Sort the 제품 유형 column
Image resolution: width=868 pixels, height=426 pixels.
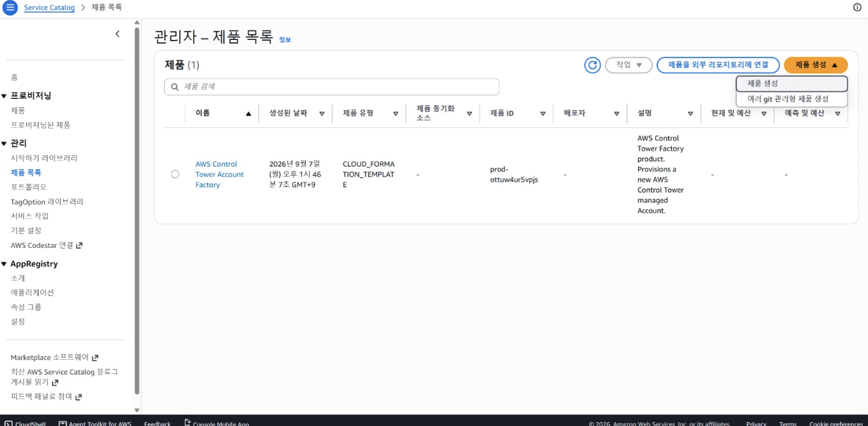click(395, 114)
